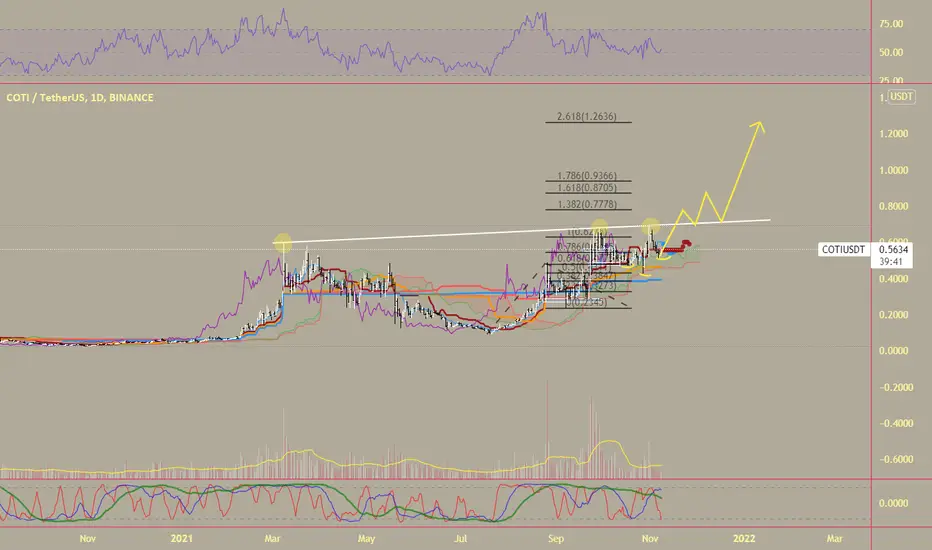This screenshot has width=932, height=550.
Task: Click 0.0000 in the bottom oscillator scale
Action: pos(893,503)
